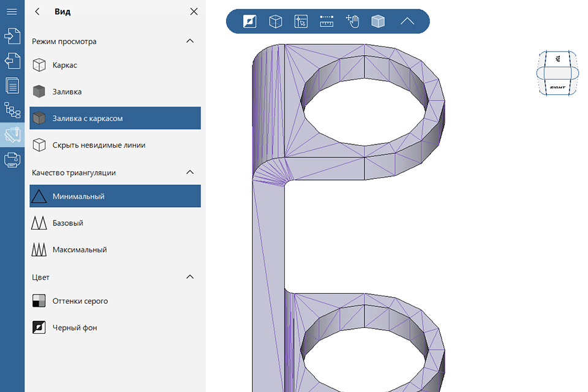588x392 pixels.
Task: Select the measure ruler toolbar tool
Action: pyautogui.click(x=326, y=21)
